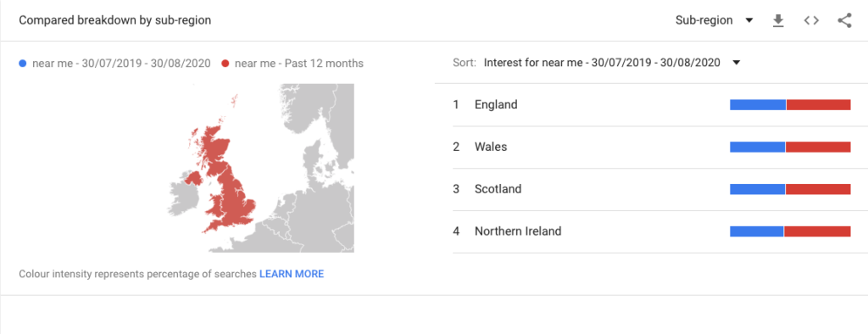Click the red Past 12 months legend dot
This screenshot has height=334, width=868.
tap(225, 63)
